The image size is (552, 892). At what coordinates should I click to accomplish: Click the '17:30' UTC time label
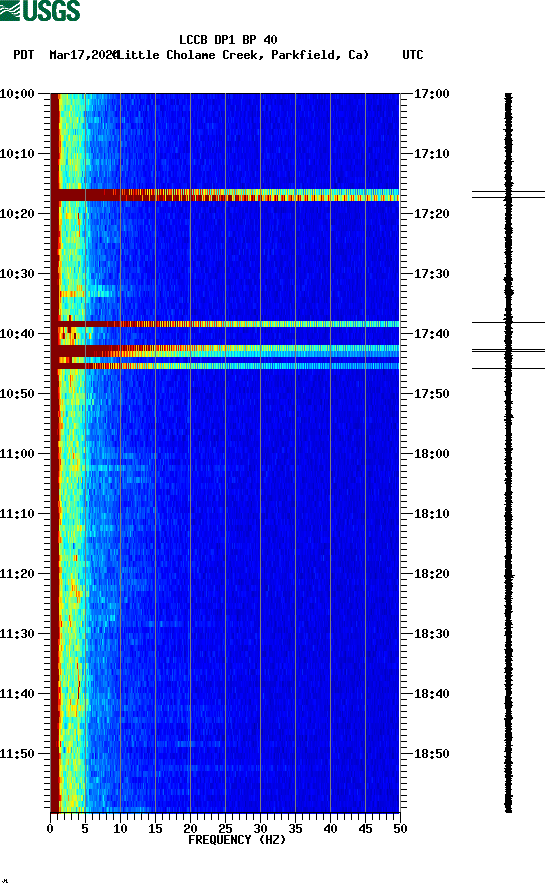[x=431, y=274]
